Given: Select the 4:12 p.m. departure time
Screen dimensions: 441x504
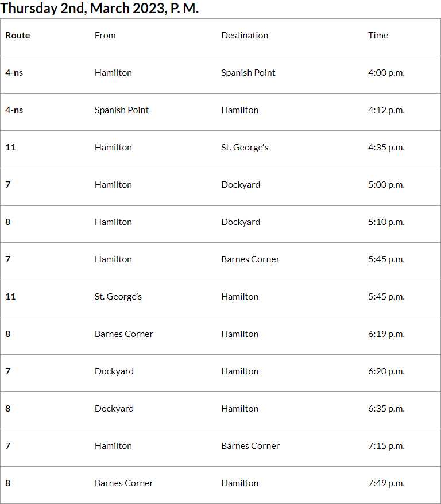Looking at the screenshot, I should click(386, 110).
